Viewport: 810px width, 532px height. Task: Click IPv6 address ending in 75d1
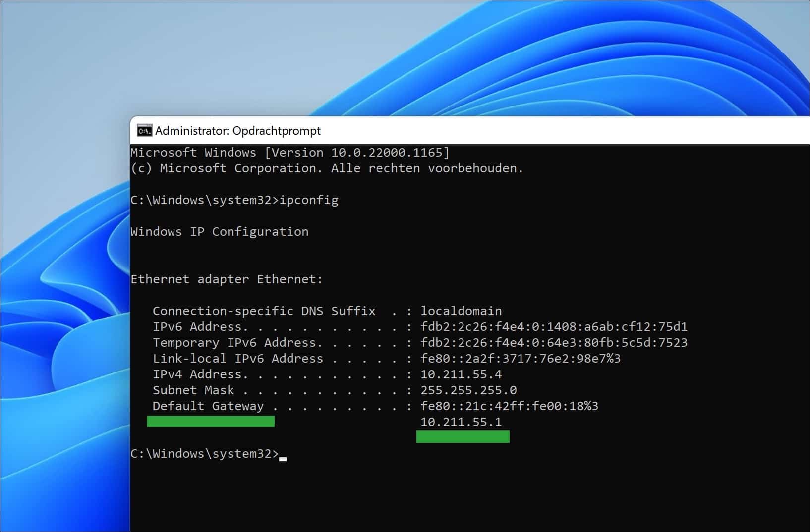554,327
